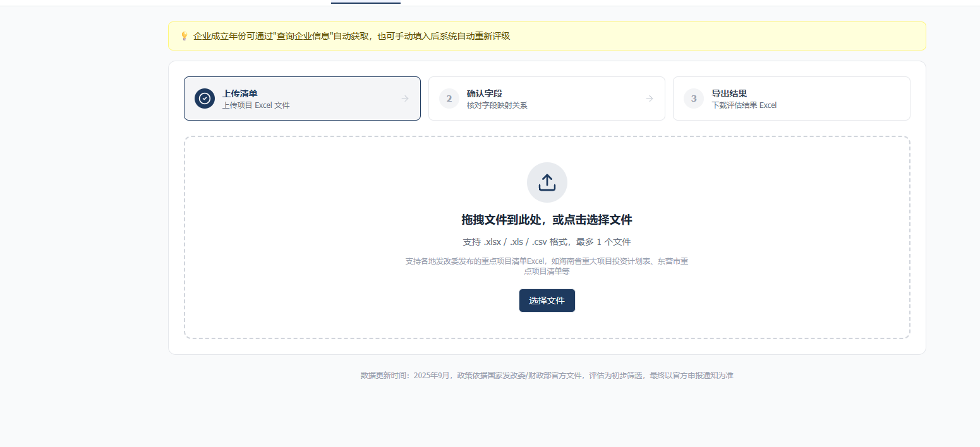Click the arrow icon after 上传清单 step

tap(405, 98)
